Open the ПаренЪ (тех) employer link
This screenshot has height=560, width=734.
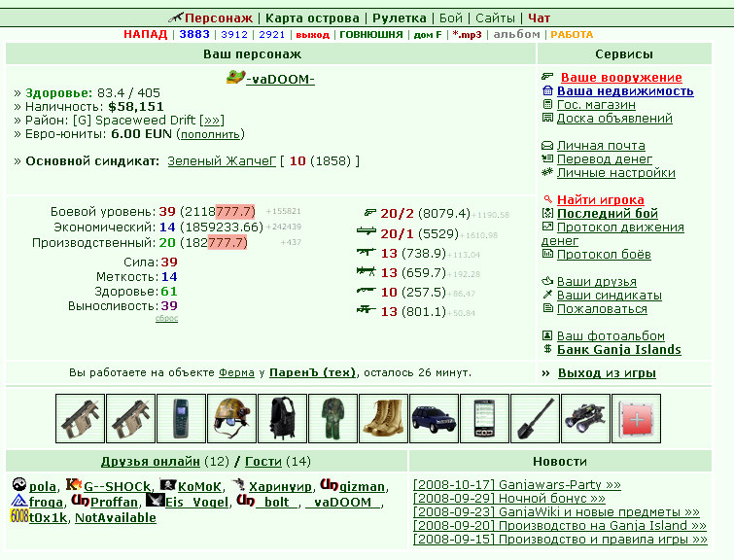(312, 372)
